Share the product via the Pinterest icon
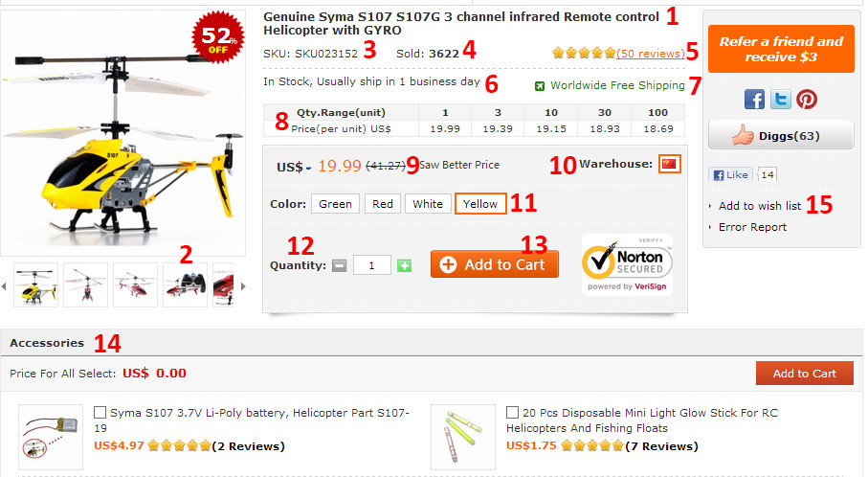Viewport: 868px width, 477px height. coord(807,100)
